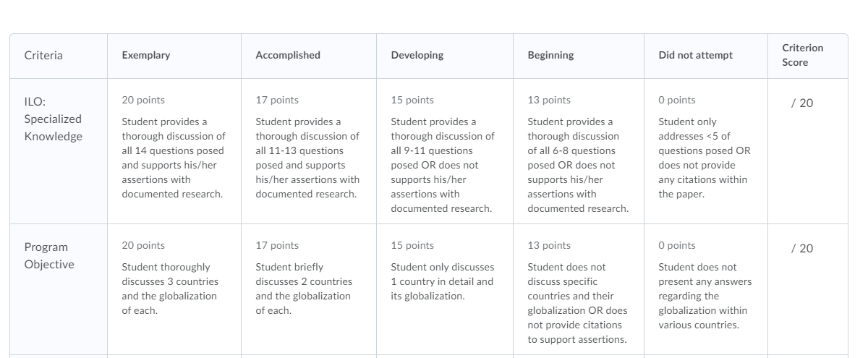Click the Specialized Knowledge score out of 20
This screenshot has width=868, height=358.
(802, 103)
